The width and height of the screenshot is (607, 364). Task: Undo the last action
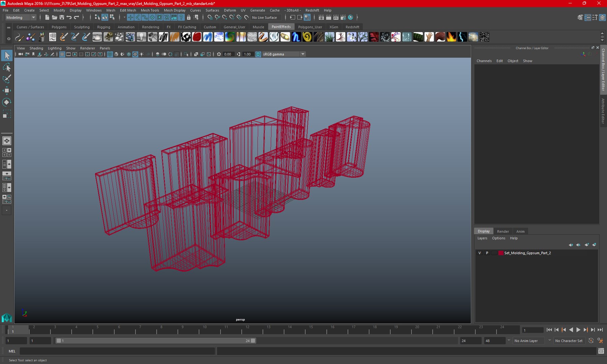[x=69, y=17]
